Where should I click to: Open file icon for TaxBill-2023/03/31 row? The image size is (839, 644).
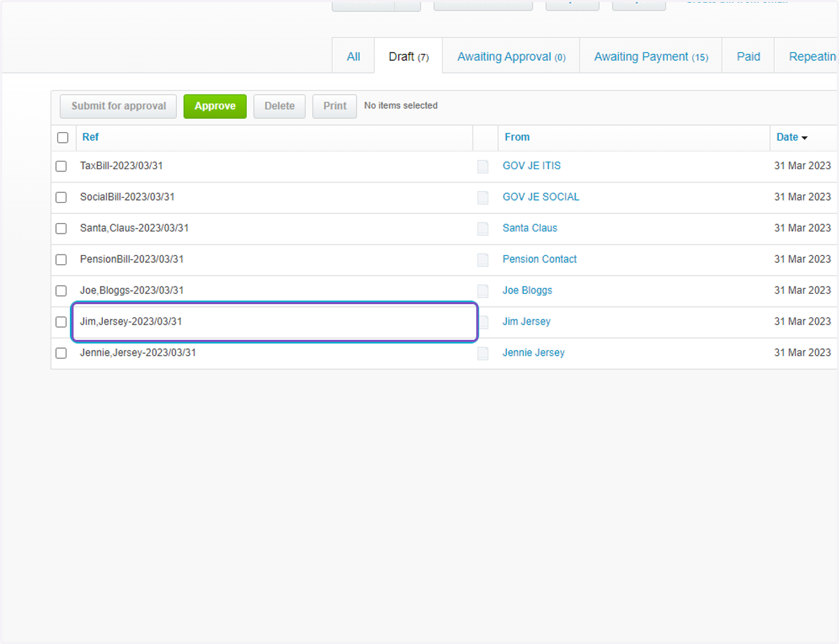point(483,166)
